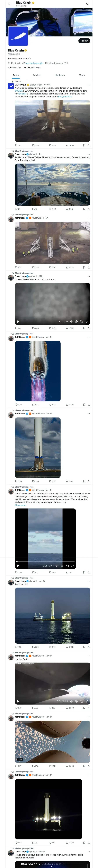Open the hoo.be/blueorigin profile link
This screenshot has width=98, height=868.
[x=34, y=63]
